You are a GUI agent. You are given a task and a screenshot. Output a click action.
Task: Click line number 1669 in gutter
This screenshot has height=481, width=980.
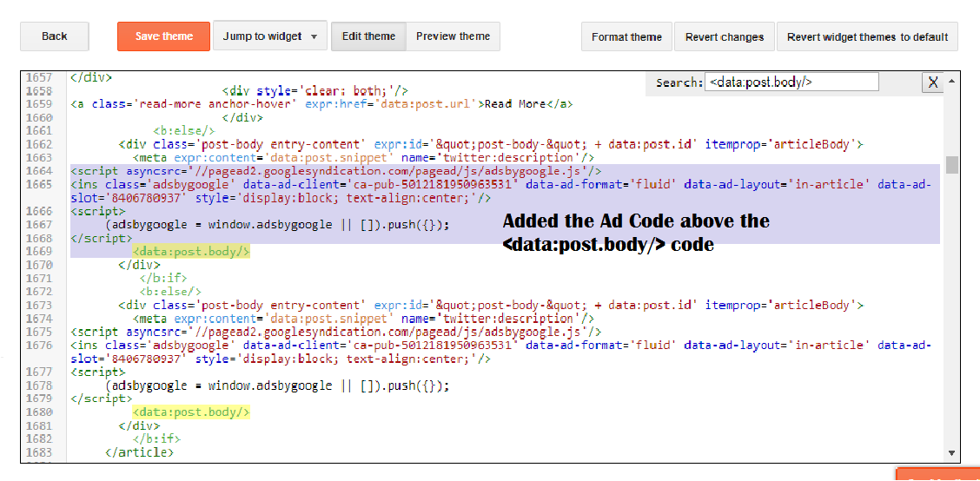click(39, 251)
